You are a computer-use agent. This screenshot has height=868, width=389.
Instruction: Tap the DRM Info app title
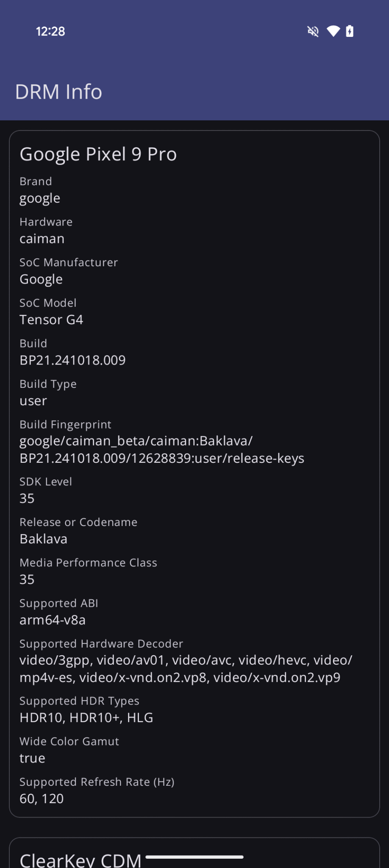click(58, 91)
